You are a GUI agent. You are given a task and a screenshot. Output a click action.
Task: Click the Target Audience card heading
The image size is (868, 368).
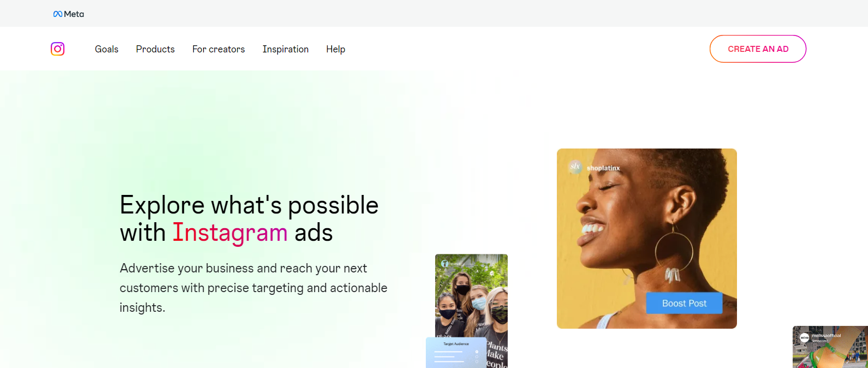click(456, 344)
